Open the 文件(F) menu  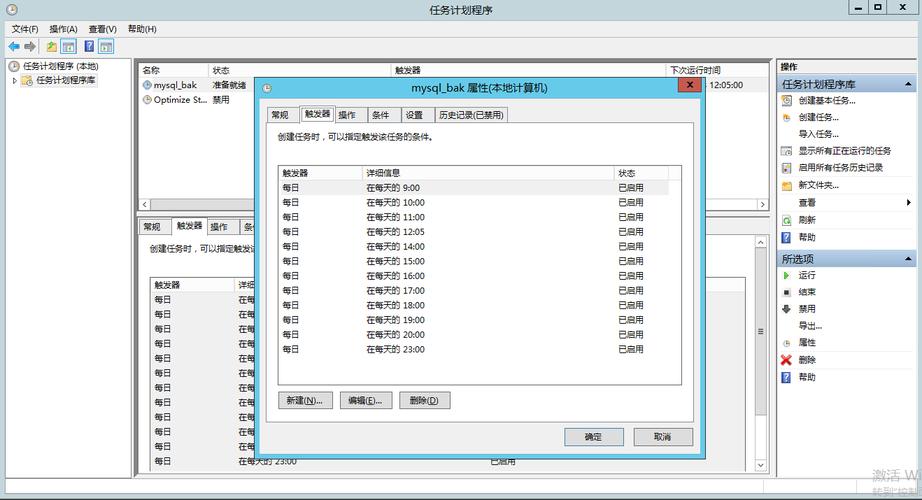[x=25, y=29]
